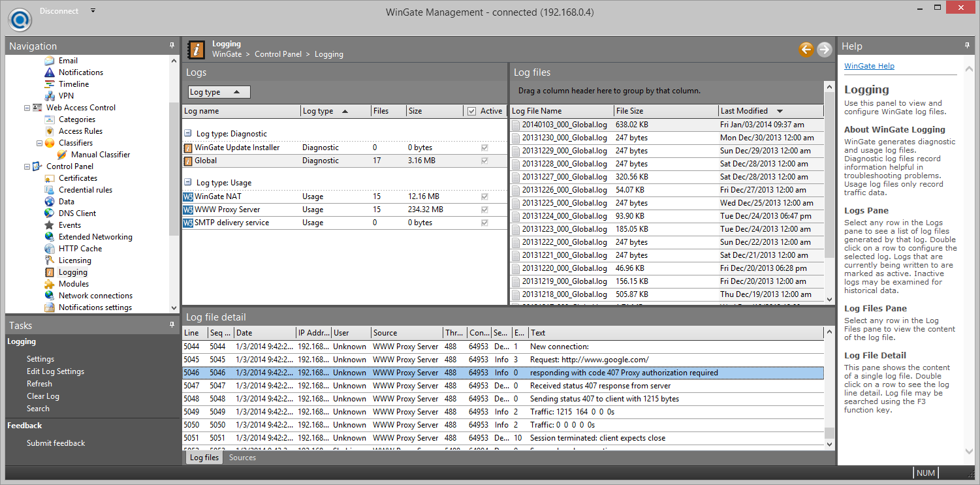Select the Credential rules icon
This screenshot has height=485, width=980.
[50, 190]
